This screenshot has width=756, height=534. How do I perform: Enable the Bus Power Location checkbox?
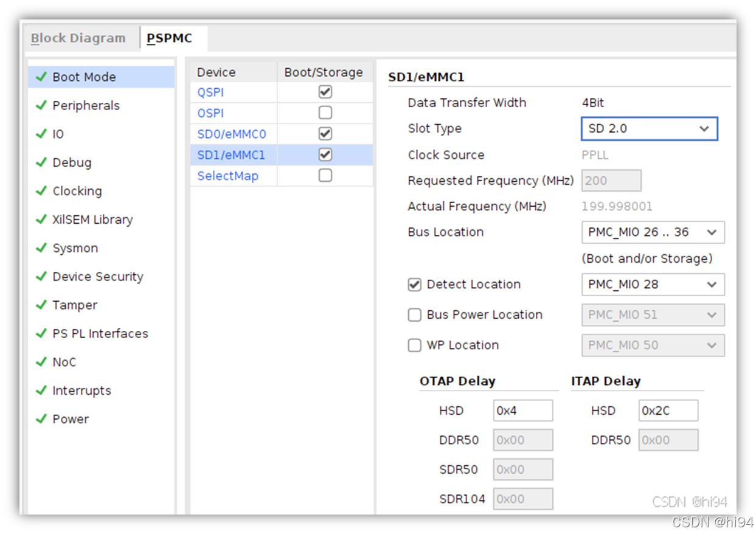coord(415,315)
